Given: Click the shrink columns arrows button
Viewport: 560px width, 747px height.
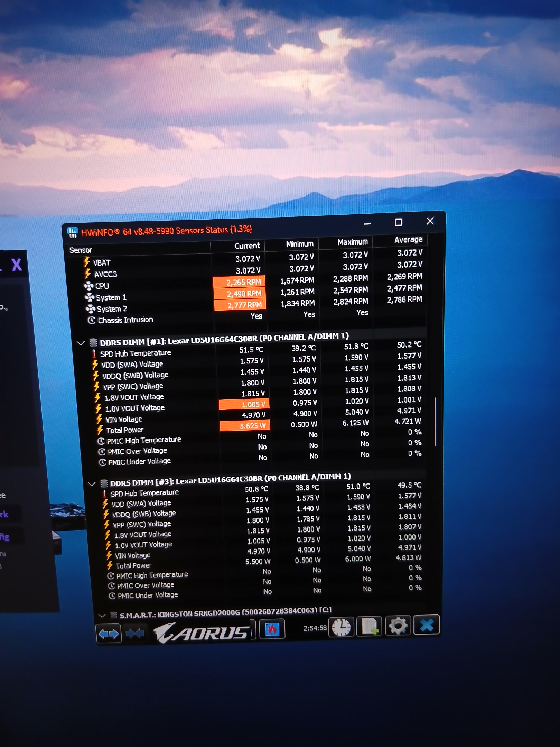Looking at the screenshot, I should click(x=135, y=633).
